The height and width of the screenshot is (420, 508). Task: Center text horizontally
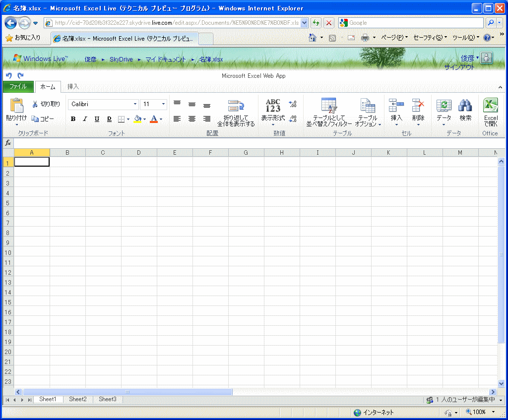click(x=192, y=119)
